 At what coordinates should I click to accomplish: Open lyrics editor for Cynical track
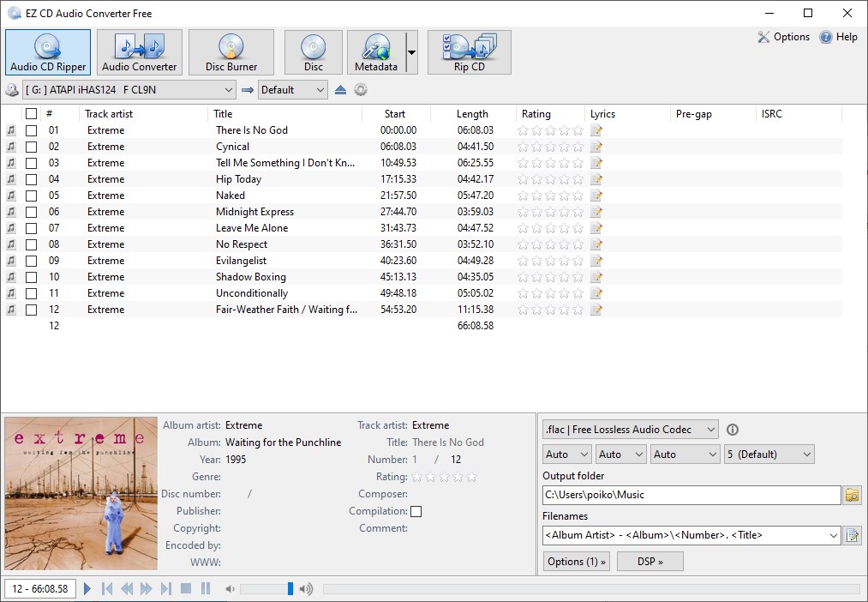pos(596,147)
